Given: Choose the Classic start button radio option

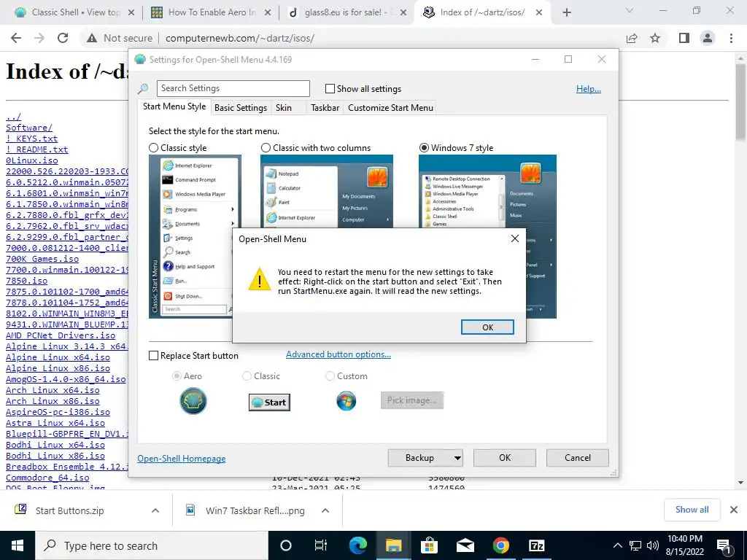Looking at the screenshot, I should point(247,376).
